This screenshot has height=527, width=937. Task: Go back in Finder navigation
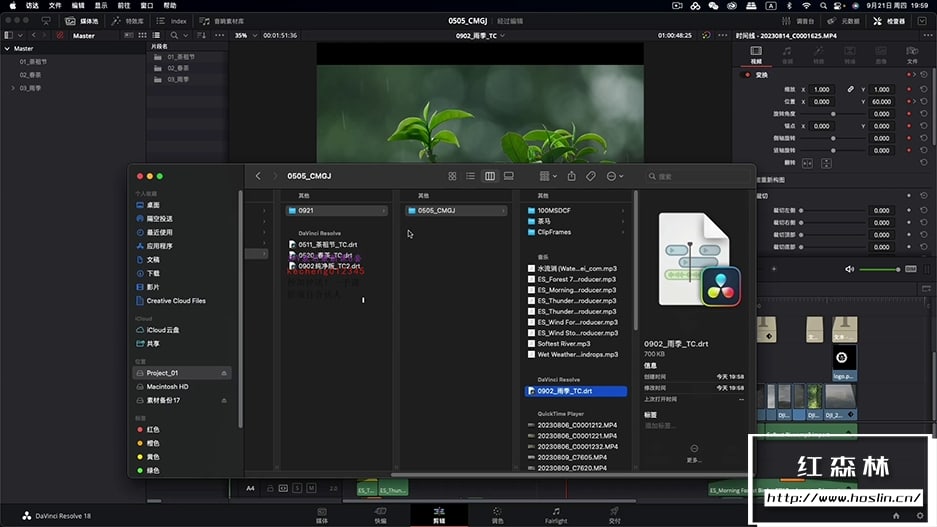(x=258, y=176)
